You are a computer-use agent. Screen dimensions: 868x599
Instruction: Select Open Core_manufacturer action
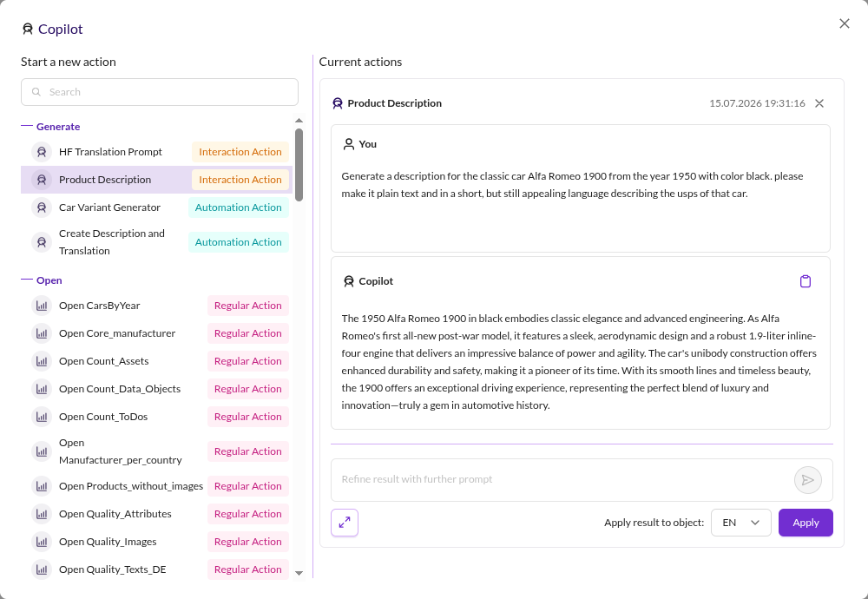click(x=156, y=333)
